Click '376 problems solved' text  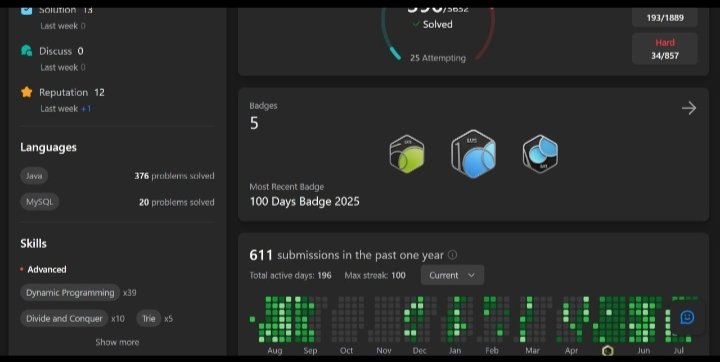(174, 176)
